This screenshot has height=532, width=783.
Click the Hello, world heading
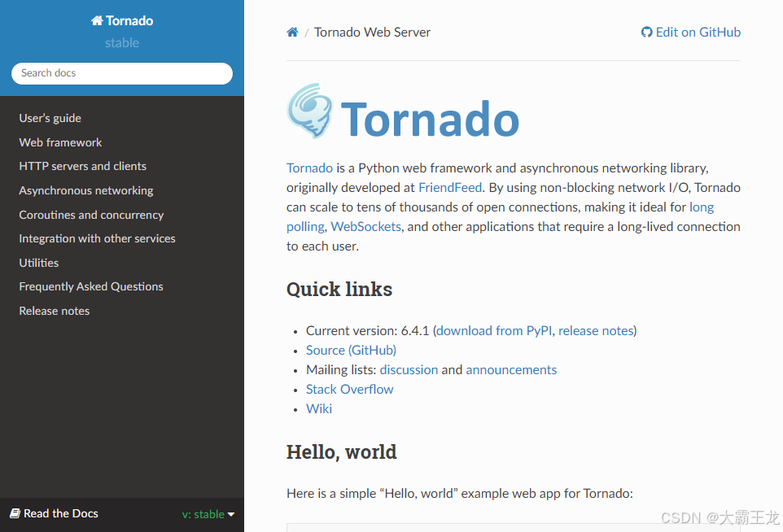click(x=342, y=452)
